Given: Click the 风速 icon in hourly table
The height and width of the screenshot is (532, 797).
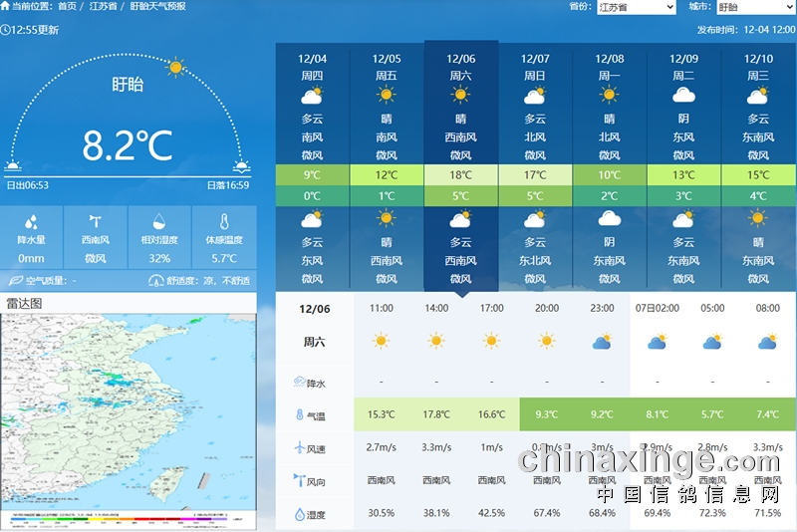Looking at the screenshot, I should coord(299,448).
